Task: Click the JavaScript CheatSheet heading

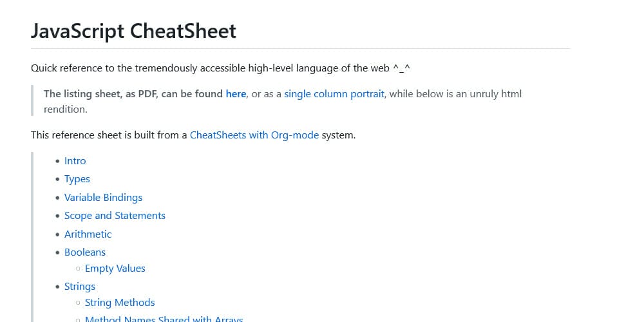Action: pyautogui.click(x=133, y=31)
